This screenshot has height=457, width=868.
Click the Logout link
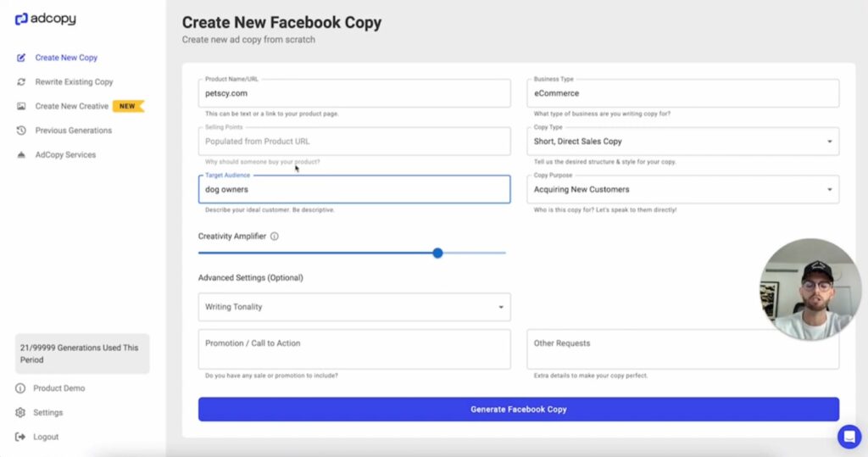click(x=46, y=437)
